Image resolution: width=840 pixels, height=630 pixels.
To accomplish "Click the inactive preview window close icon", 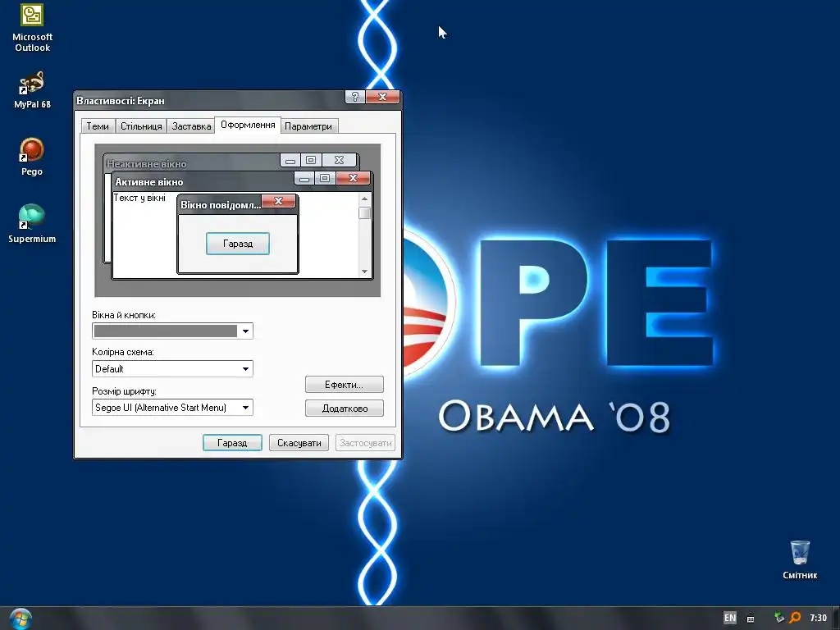I will click(339, 160).
